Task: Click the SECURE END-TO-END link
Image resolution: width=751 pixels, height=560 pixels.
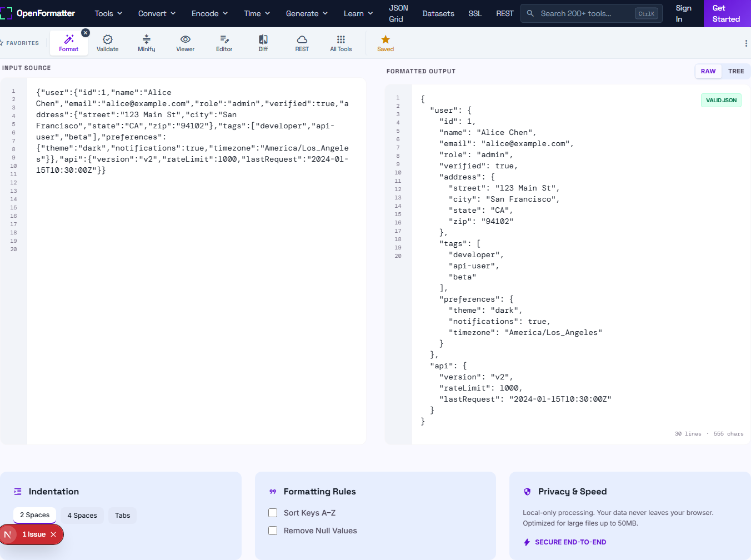Action: [x=570, y=542]
